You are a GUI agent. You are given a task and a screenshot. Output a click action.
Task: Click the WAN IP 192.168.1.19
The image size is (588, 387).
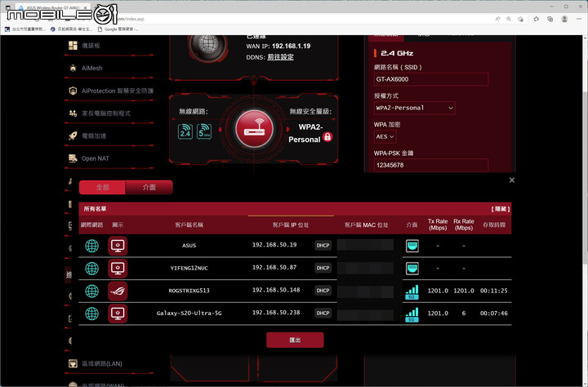click(291, 46)
